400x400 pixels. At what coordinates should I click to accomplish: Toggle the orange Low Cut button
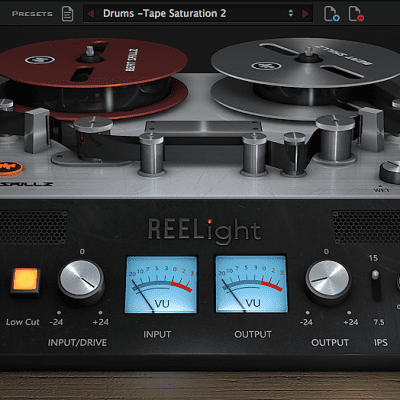coord(25,279)
